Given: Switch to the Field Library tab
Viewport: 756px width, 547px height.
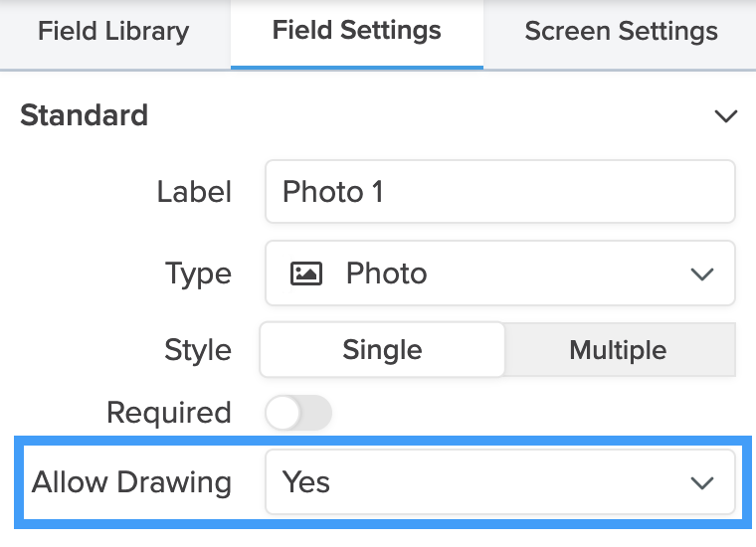Looking at the screenshot, I should click(113, 31).
